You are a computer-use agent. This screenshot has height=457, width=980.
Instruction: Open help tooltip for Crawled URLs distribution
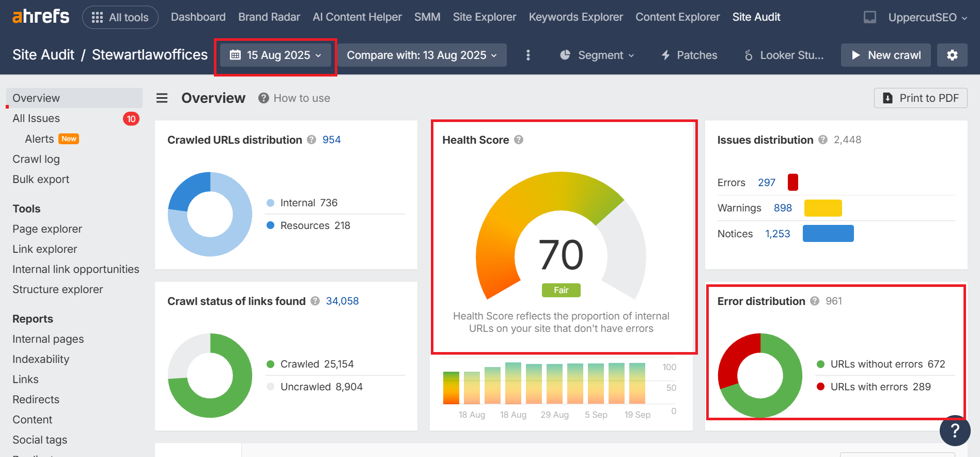point(312,140)
